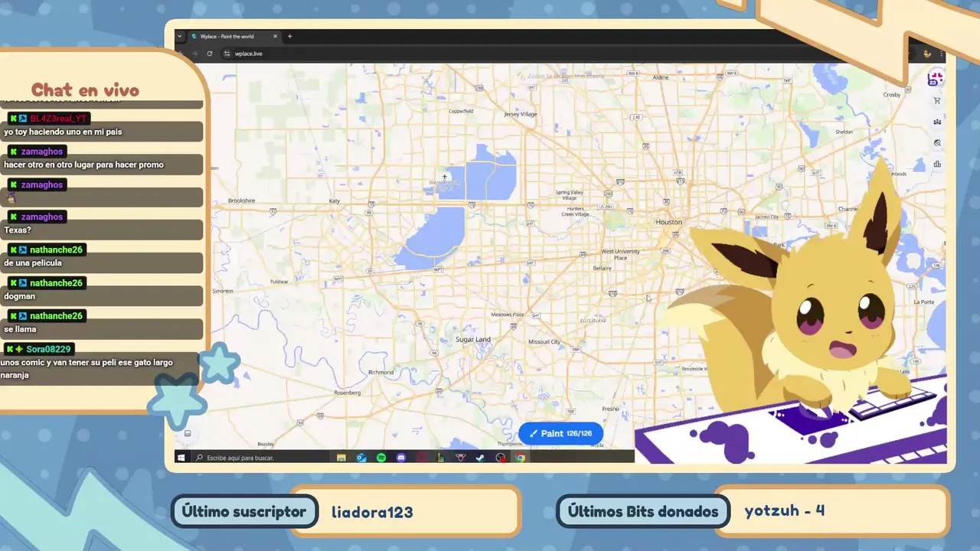Click the latest subscriber name liadora123

pos(372,512)
